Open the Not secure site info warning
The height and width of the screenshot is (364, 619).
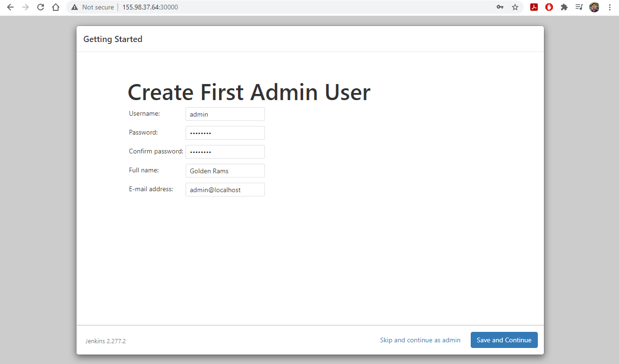pos(93,7)
